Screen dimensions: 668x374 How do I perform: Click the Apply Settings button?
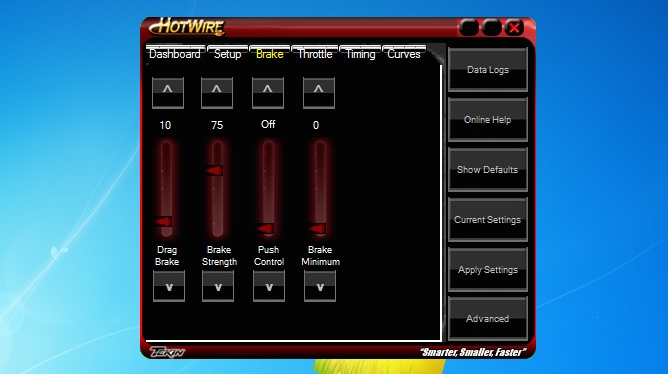tap(488, 270)
